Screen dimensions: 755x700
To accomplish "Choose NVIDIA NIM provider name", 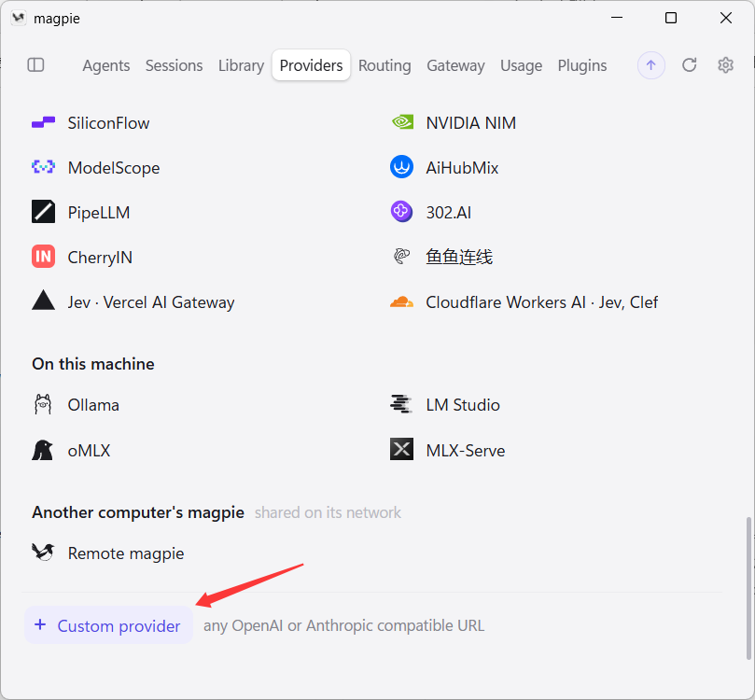I will [471, 123].
